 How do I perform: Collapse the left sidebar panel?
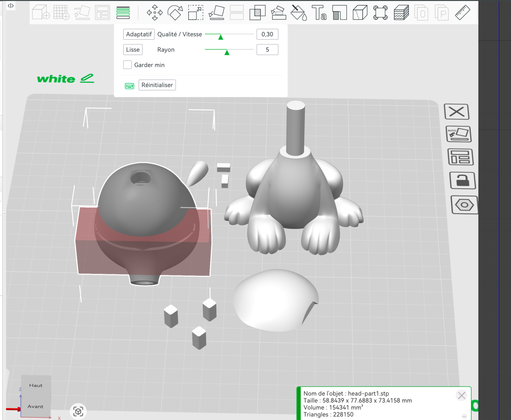tap(10, 5)
